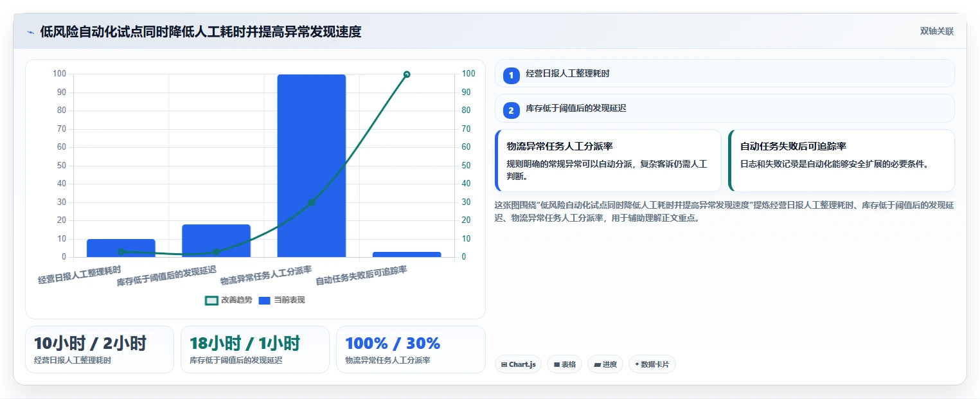Click x-axis label 经营日报人工整理耗时
The width and height of the screenshot is (980, 399).
point(79,275)
